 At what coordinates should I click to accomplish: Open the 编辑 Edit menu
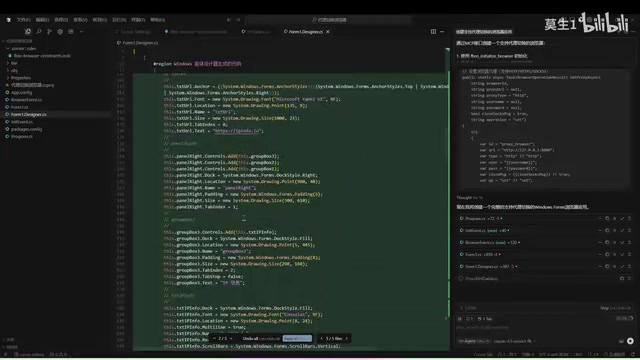coord(42,20)
